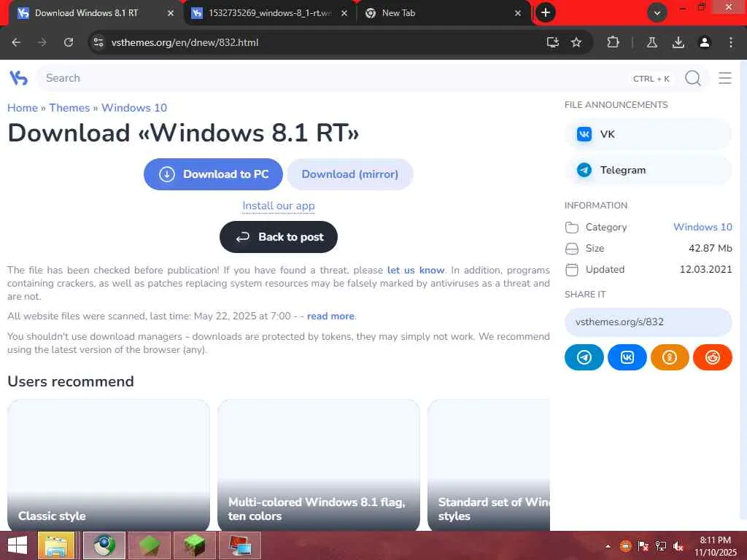Open the hamburger site menu
This screenshot has width=747, height=560.
coord(724,77)
